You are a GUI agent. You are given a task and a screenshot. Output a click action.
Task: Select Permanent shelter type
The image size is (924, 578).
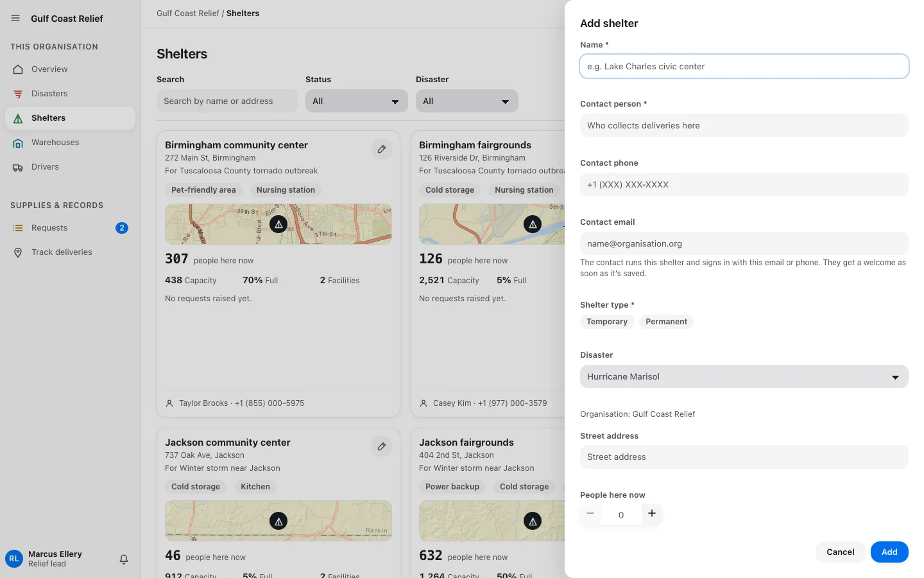tap(666, 322)
